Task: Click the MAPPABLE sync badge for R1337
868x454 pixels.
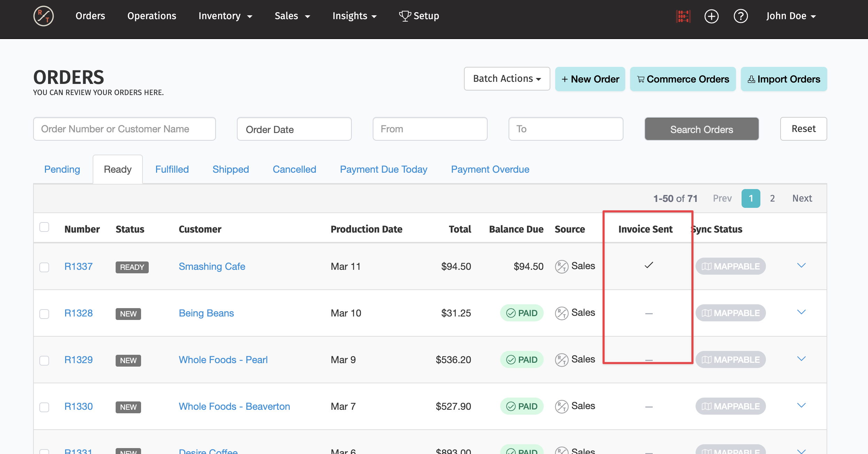Action: pyautogui.click(x=730, y=266)
